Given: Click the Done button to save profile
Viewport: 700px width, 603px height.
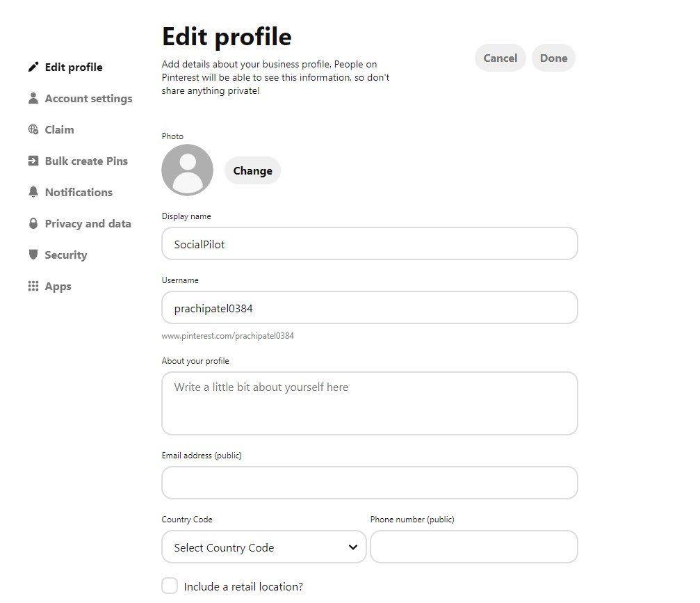Looking at the screenshot, I should click(553, 58).
